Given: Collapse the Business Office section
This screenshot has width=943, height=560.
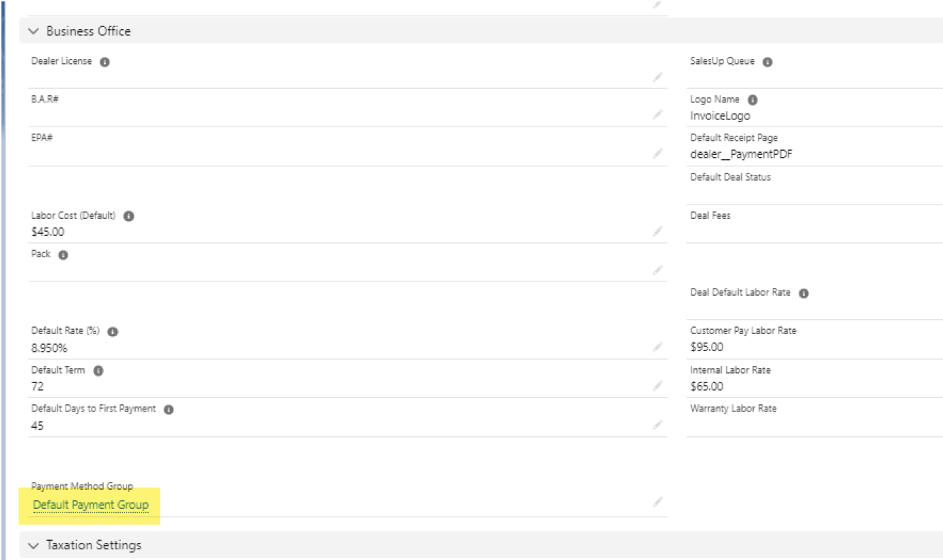Looking at the screenshot, I should (x=33, y=31).
